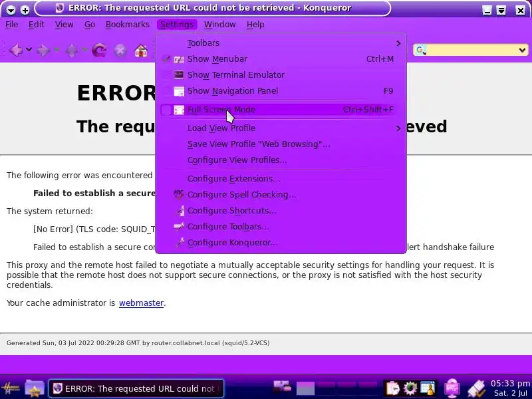Viewport: 532px width, 399px height.
Task: Click the Configure Toolbars icon
Action: coord(179,226)
